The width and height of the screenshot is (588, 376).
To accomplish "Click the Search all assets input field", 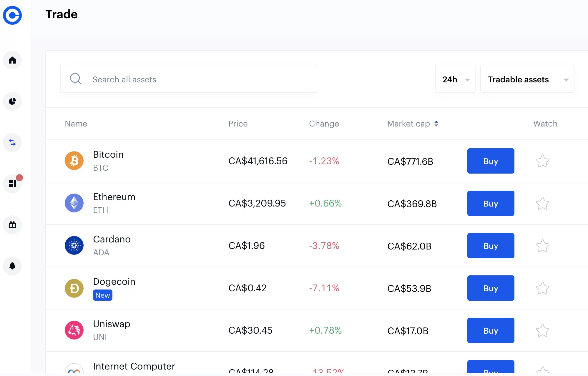I will (x=188, y=79).
